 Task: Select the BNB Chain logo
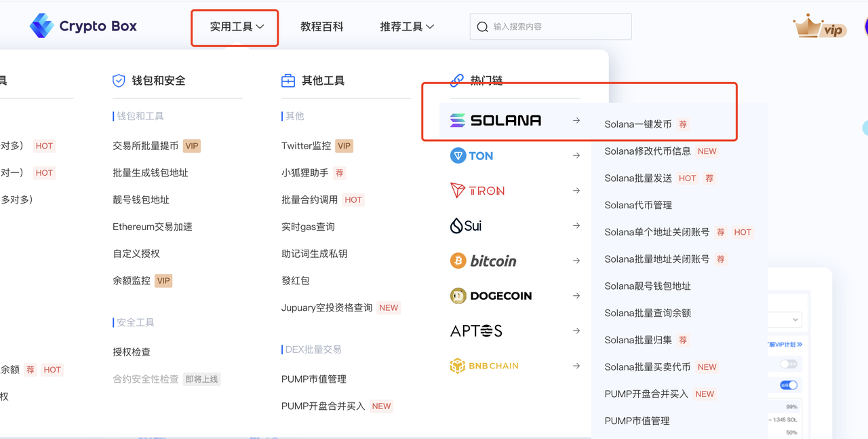[x=484, y=366]
